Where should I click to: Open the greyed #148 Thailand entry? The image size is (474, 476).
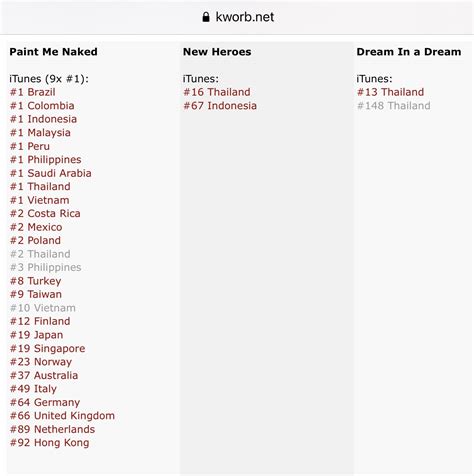tap(394, 106)
